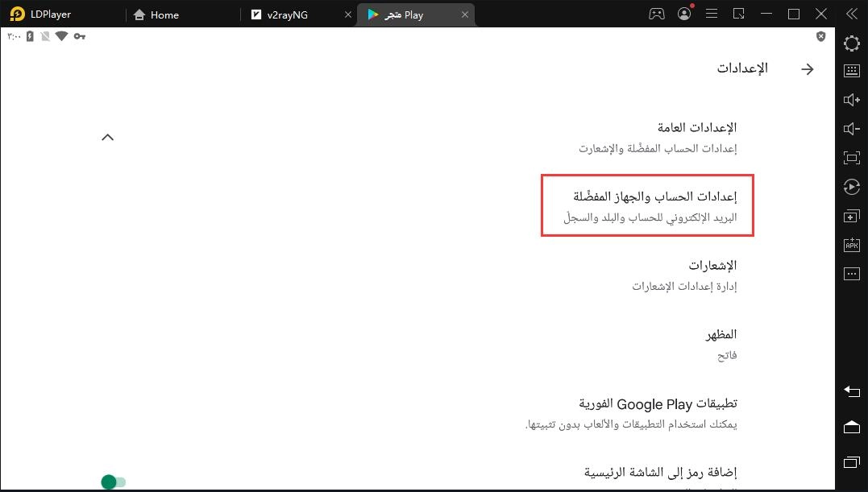868x492 pixels.
Task: Open keyboard mapping tool in sidebar
Action: click(851, 71)
